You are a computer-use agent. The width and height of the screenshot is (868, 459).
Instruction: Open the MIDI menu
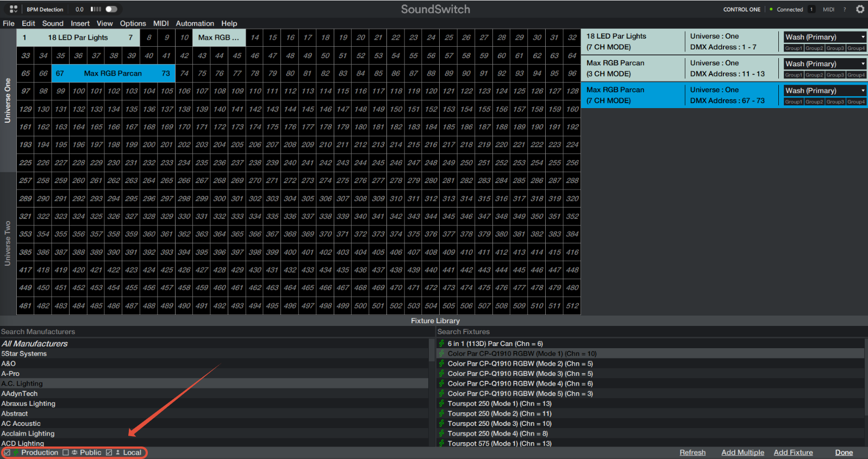point(161,23)
